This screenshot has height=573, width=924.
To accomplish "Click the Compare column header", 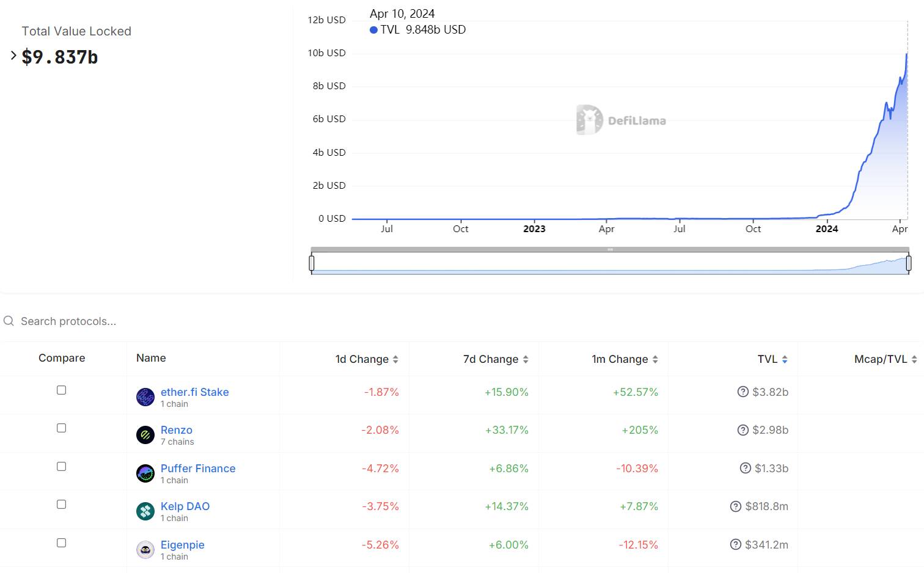I will click(x=62, y=358).
